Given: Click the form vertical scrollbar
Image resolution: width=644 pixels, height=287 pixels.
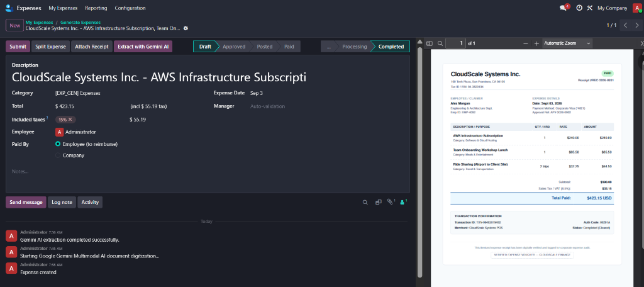Looking at the screenshot, I should (419, 162).
